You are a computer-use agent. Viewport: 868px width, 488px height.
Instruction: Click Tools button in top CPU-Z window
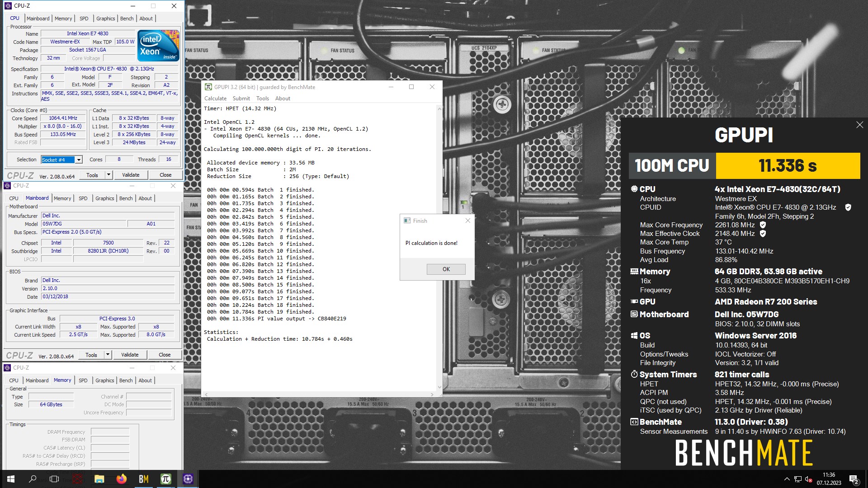(x=92, y=175)
